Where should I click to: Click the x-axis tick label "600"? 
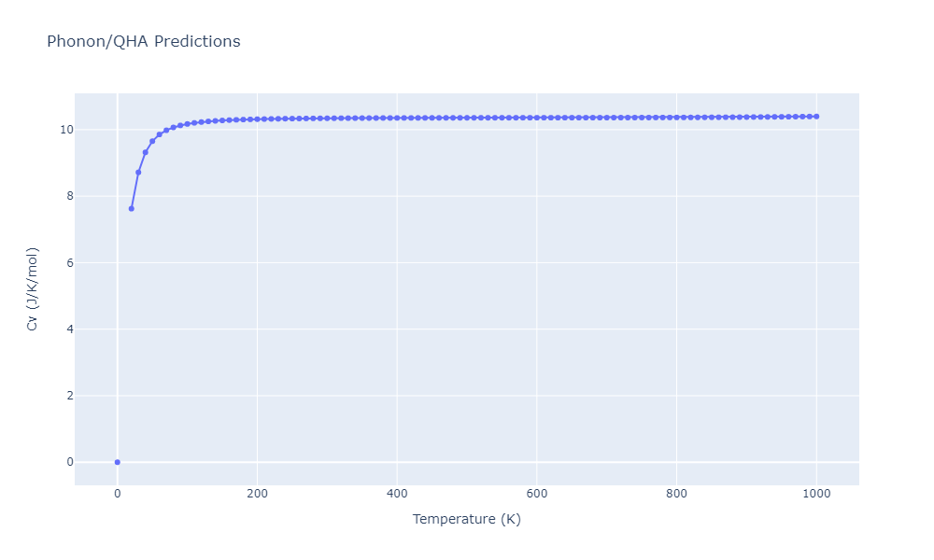point(536,495)
